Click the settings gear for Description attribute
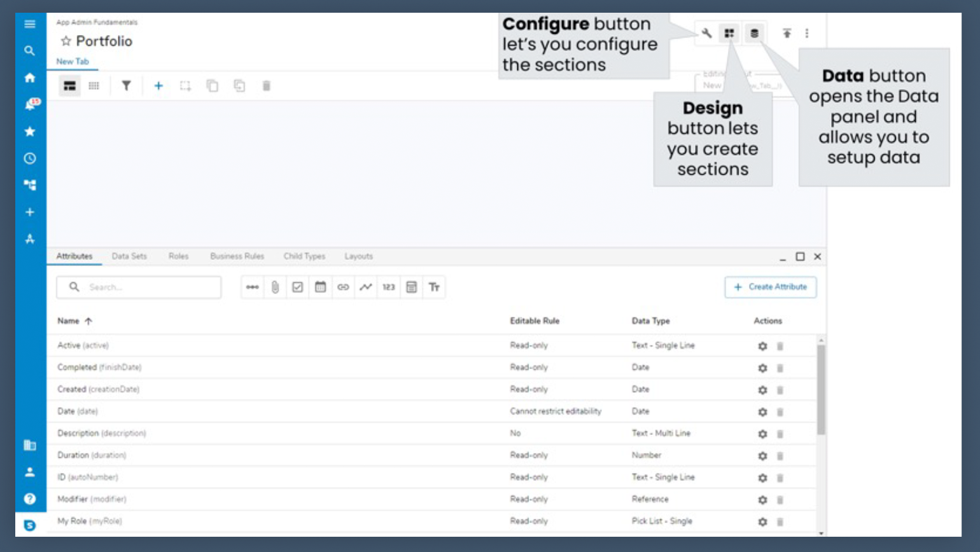This screenshot has height=552, width=980. 762,434
